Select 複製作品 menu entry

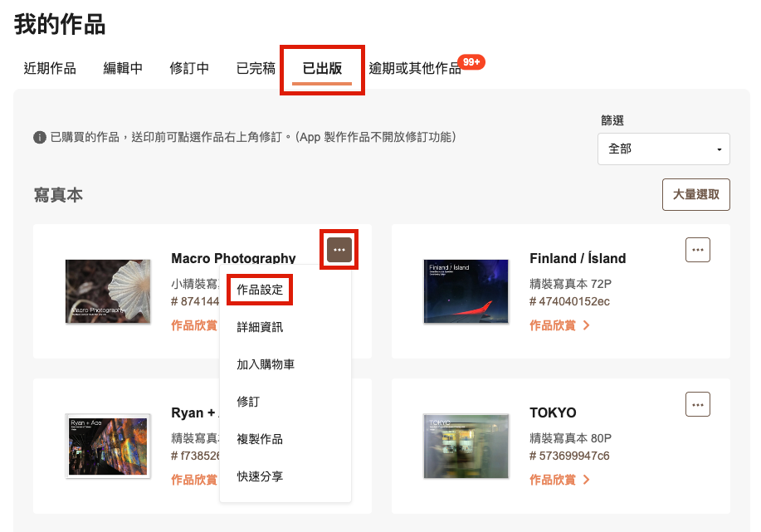[260, 439]
